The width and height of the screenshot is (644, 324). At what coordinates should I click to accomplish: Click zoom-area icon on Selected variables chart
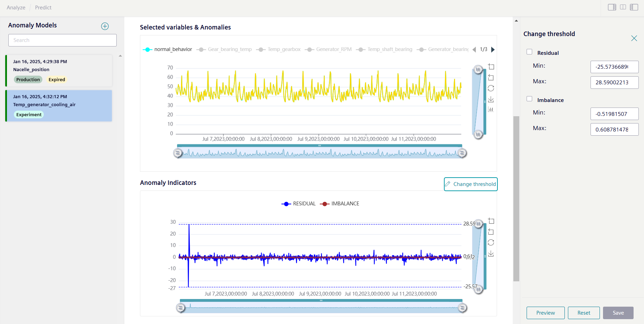pyautogui.click(x=491, y=67)
